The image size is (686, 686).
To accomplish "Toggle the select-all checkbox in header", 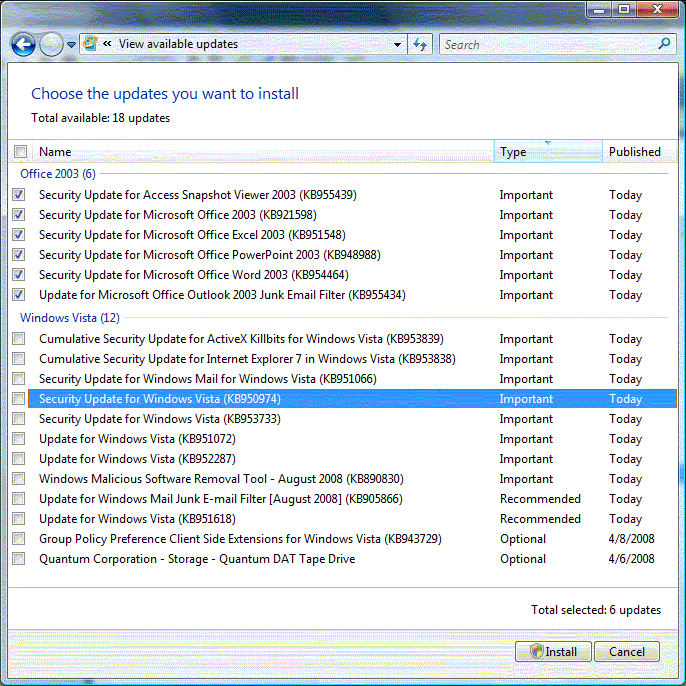I will 20,152.
